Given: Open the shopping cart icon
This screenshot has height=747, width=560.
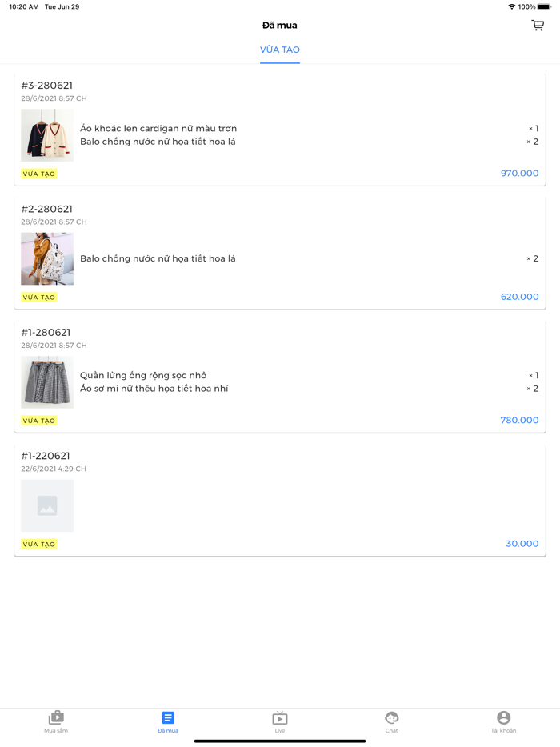Looking at the screenshot, I should pyautogui.click(x=538, y=26).
